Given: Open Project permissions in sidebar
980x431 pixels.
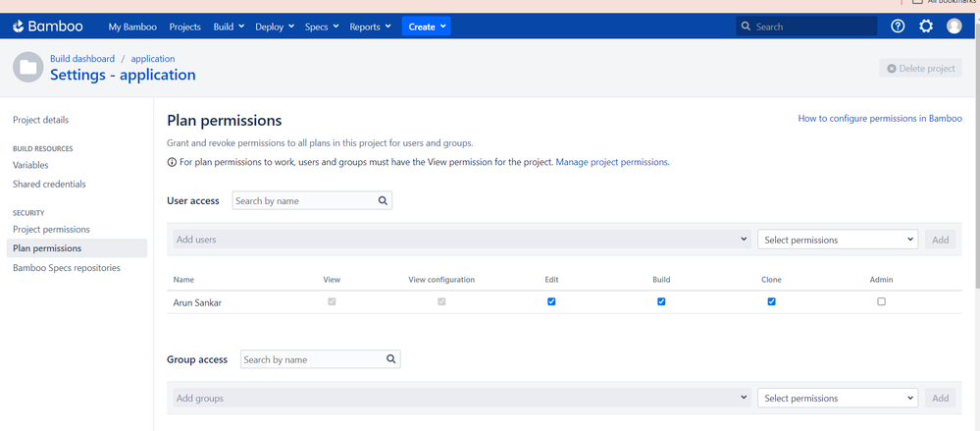Looking at the screenshot, I should pyautogui.click(x=51, y=229).
